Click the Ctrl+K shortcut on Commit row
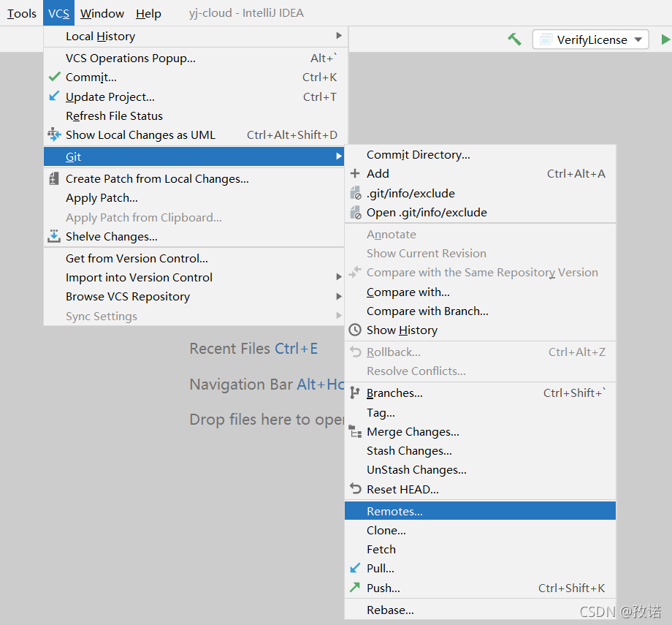This screenshot has width=672, height=625. tap(319, 77)
